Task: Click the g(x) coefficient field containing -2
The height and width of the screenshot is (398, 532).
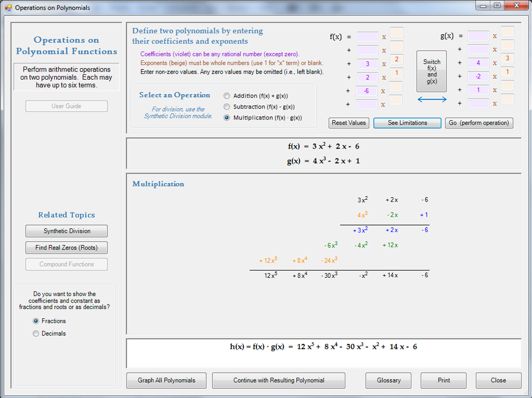Action: [478, 76]
